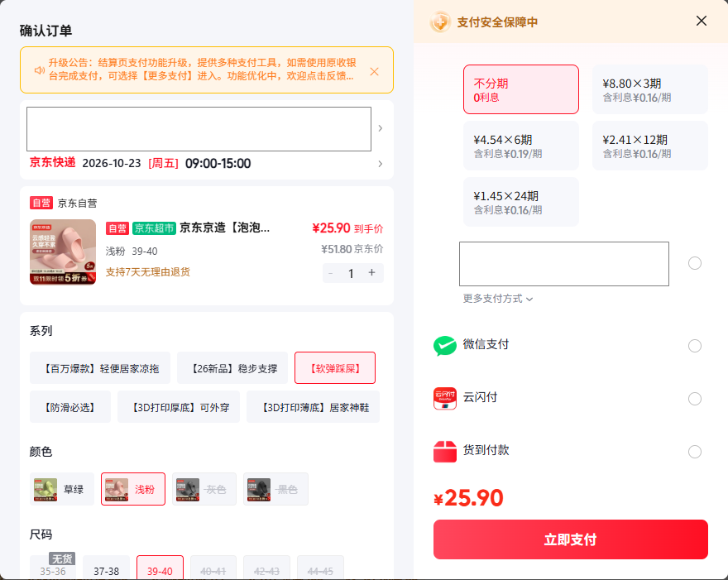This screenshot has height=580, width=728.
Task: Click the quantity field showing 1
Action: click(x=351, y=273)
